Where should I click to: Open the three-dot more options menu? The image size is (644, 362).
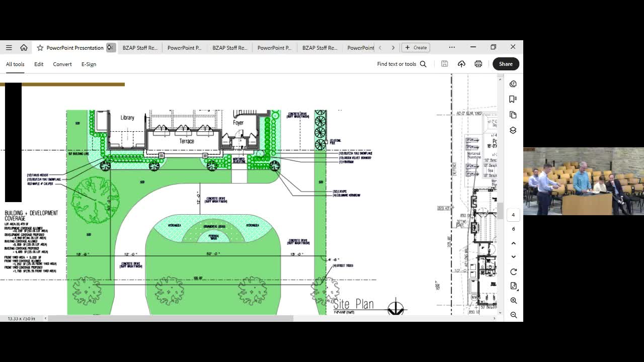(x=452, y=47)
